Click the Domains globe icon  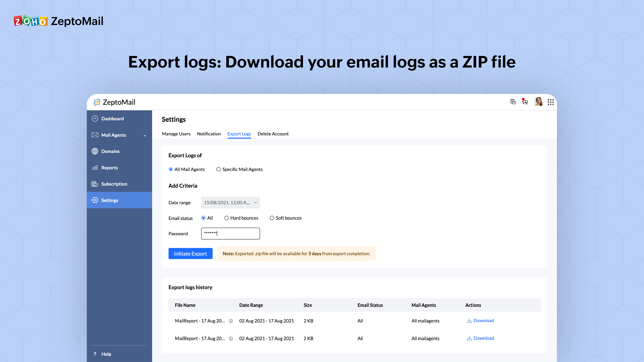pyautogui.click(x=95, y=151)
